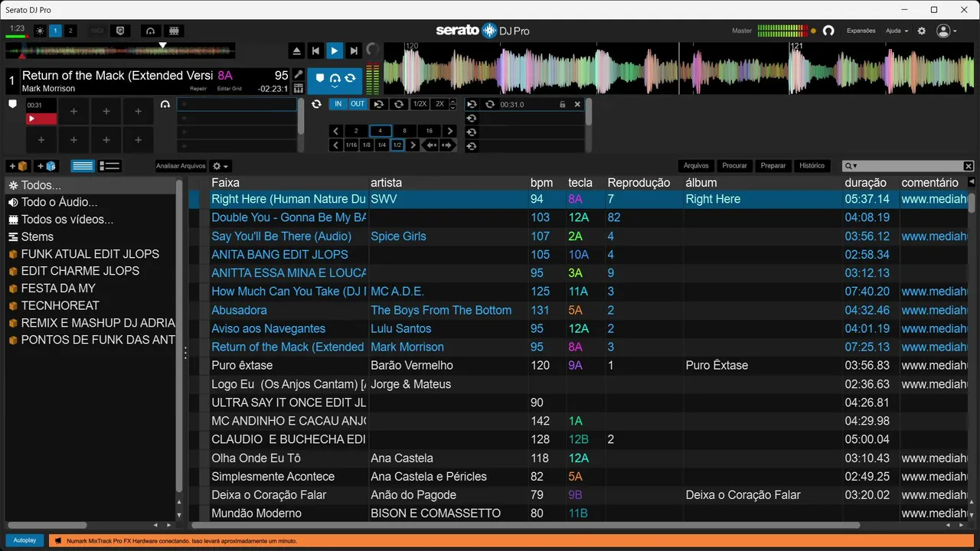Screen dimensions: 980x551
Task: Click the blue play button
Action: pos(335,51)
